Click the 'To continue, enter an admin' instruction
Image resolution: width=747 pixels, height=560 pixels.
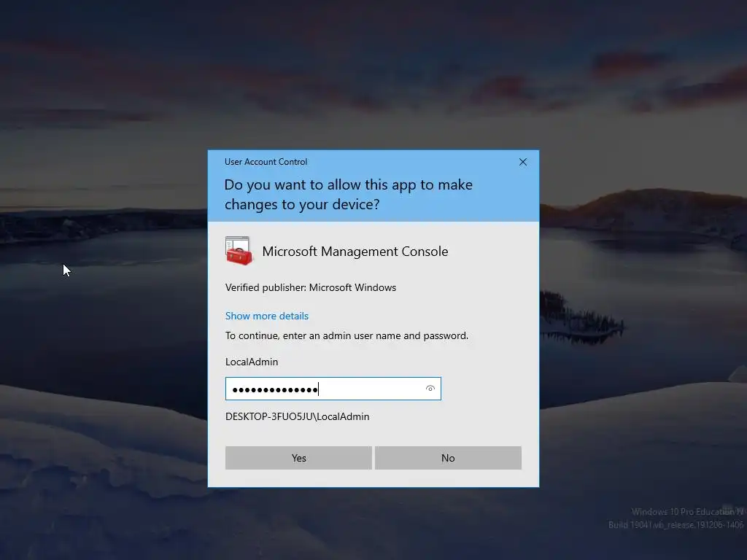coord(347,335)
